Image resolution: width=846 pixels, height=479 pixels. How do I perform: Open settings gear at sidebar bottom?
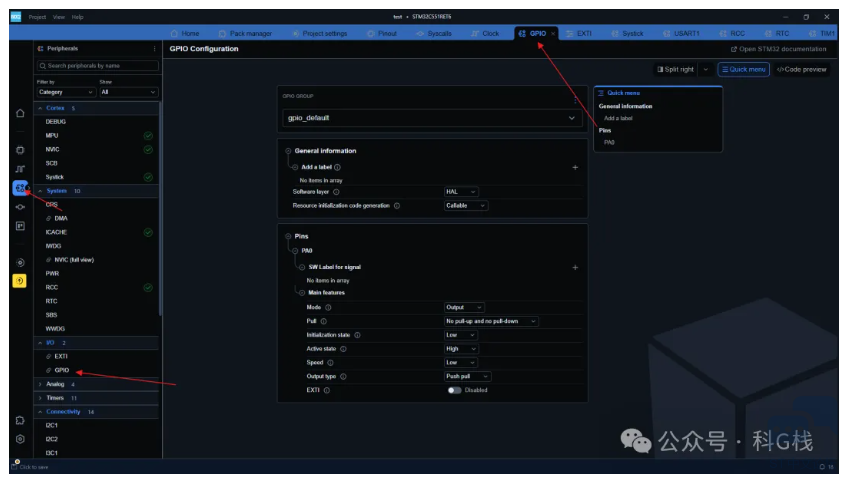20,438
